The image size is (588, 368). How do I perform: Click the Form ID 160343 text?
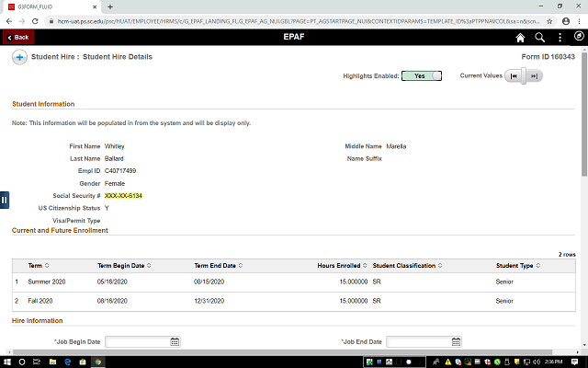[548, 57]
